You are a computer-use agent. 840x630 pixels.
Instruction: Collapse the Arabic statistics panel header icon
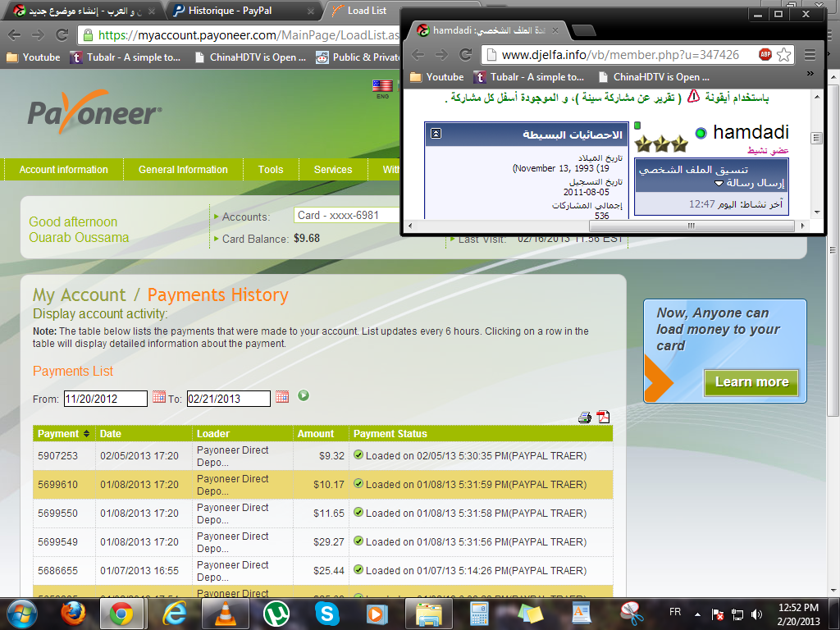(436, 134)
